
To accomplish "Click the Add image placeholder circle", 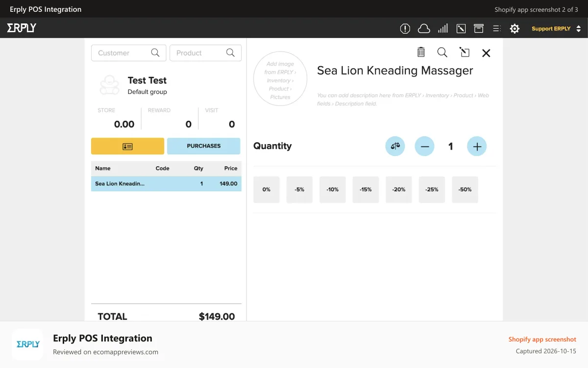I will [280, 79].
